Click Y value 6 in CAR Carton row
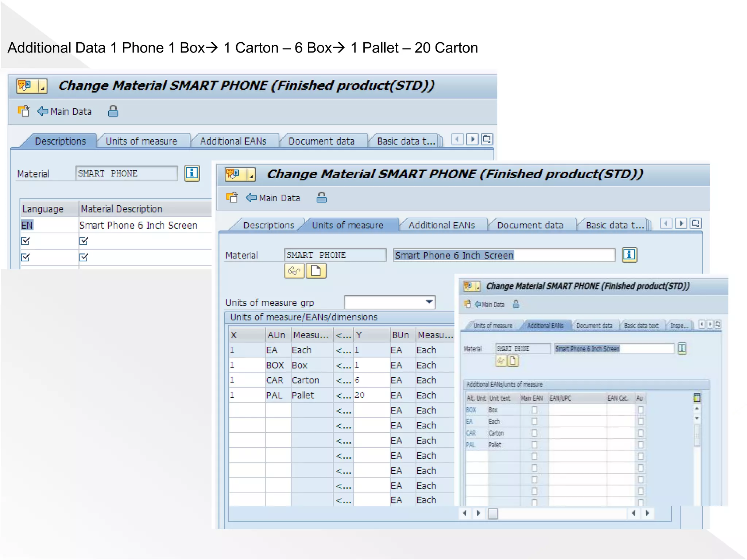This screenshot has height=560, width=747. pyautogui.click(x=372, y=380)
